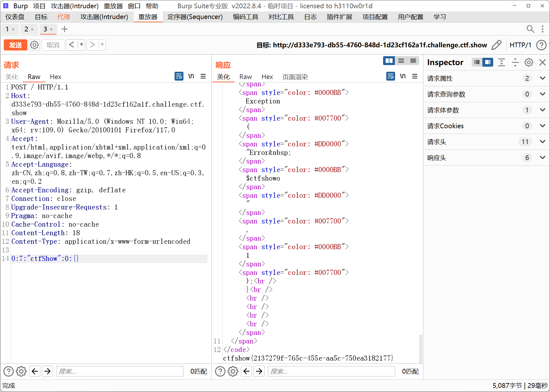
Task: Toggle \n non-printable characters in response
Action: click(403, 76)
